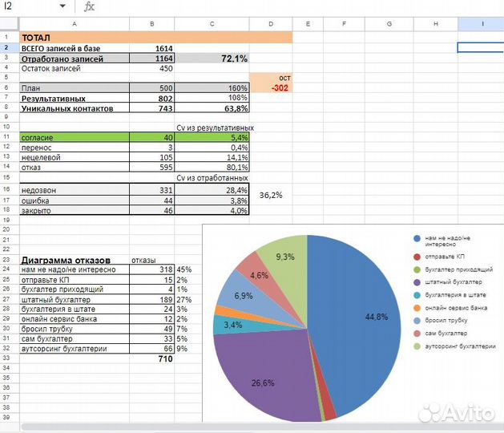Click the blue legend dot for нам не надо/не интересно
The image size is (504, 433).
coord(417,238)
